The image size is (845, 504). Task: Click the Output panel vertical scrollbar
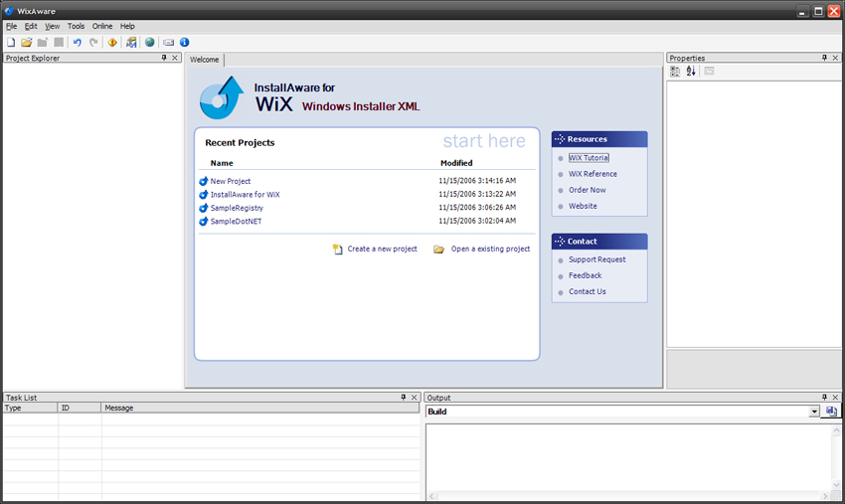coord(836,457)
